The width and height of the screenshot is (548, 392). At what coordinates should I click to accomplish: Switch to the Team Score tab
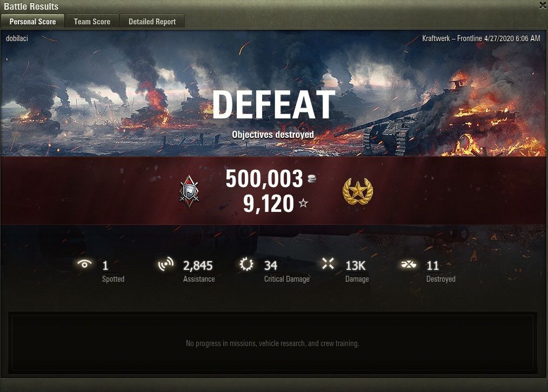[x=92, y=21]
